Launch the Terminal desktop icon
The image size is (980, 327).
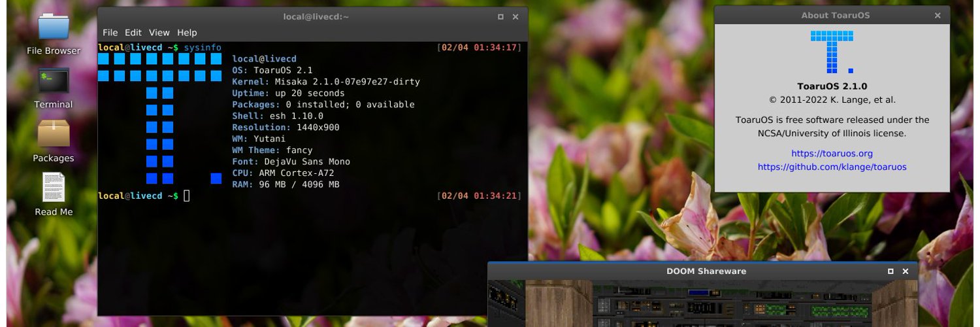point(54,88)
